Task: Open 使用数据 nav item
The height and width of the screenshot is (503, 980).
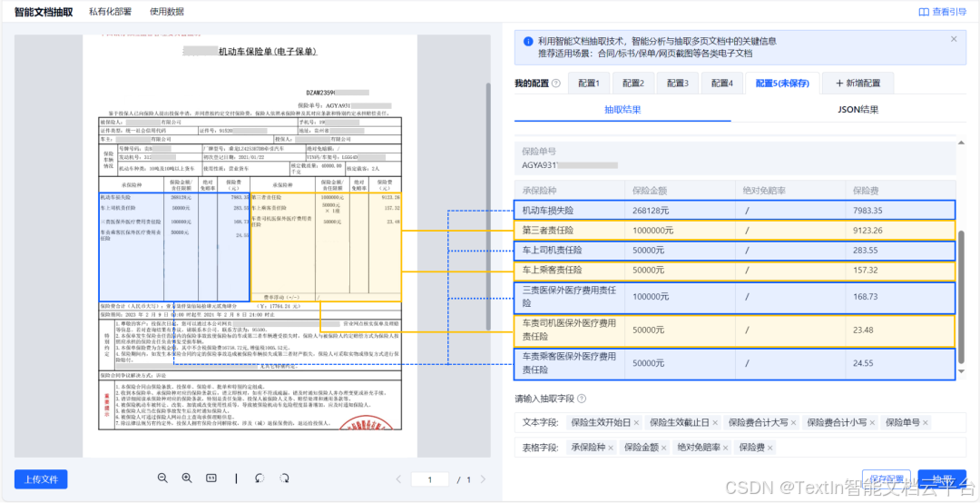Action: [x=167, y=12]
